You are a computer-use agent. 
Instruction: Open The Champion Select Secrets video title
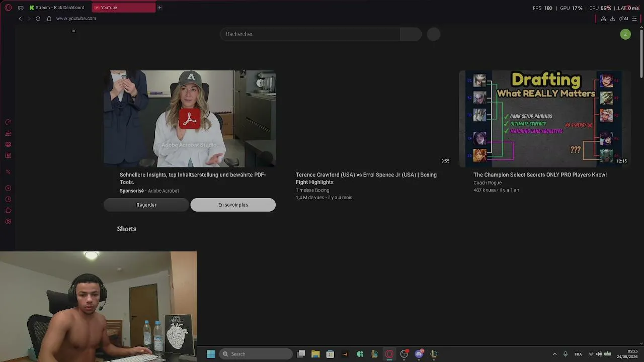(x=540, y=175)
